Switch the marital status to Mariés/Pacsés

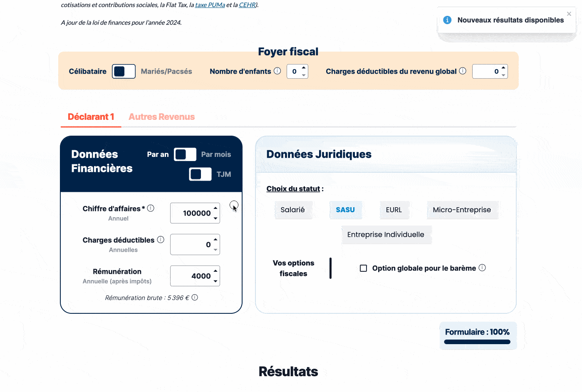click(124, 71)
